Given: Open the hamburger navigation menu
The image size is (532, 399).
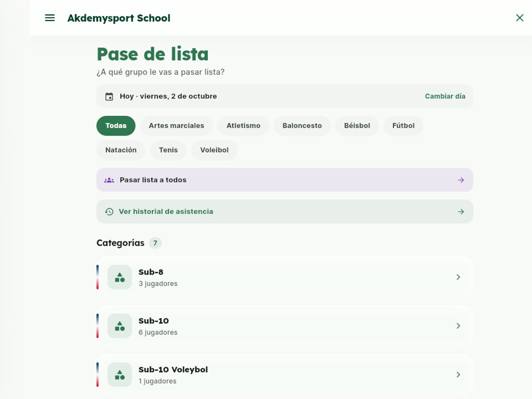Looking at the screenshot, I should click(50, 18).
